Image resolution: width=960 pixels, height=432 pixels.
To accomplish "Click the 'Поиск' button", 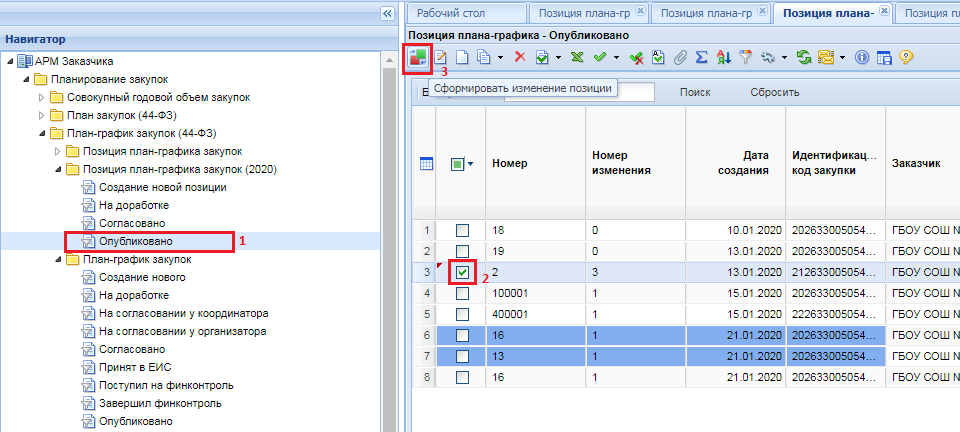I will 695,93.
